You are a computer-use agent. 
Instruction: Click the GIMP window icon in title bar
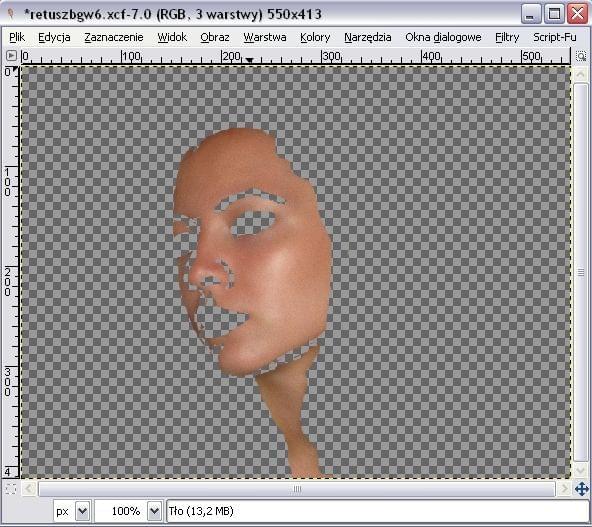point(11,14)
